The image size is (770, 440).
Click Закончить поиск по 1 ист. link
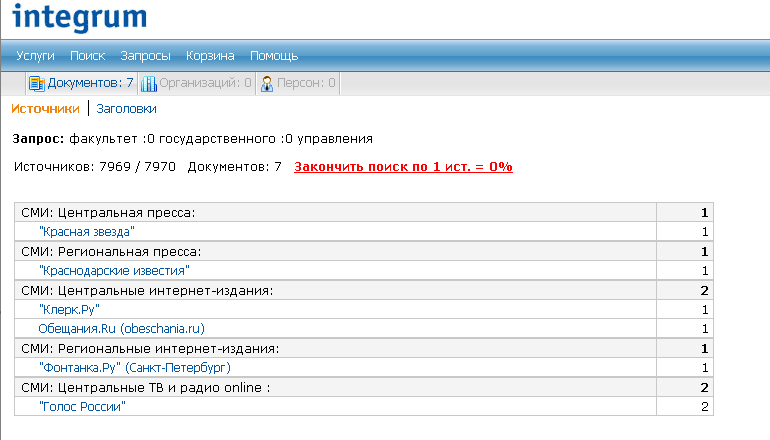(403, 167)
